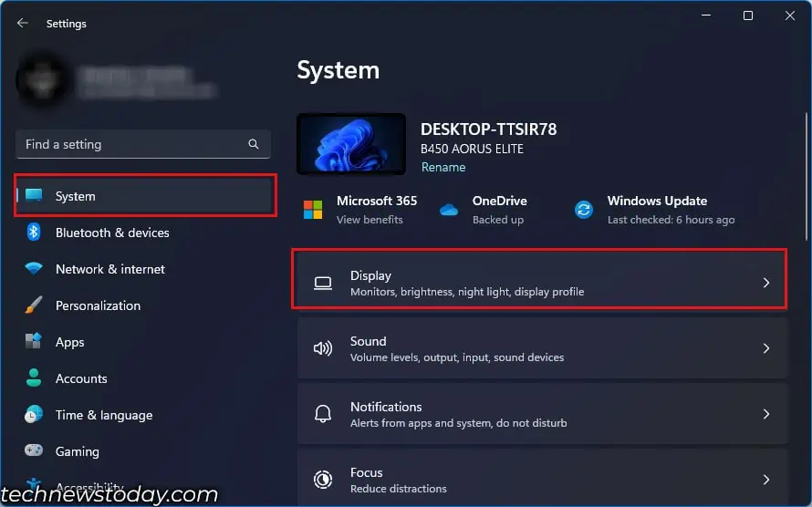Viewport: 812px width, 507px height.
Task: Click the vertical scrollbar on right edge
Action: (x=806, y=176)
